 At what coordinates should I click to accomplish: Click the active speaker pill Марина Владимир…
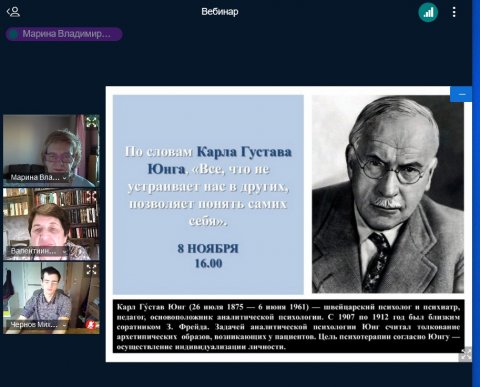tap(64, 34)
